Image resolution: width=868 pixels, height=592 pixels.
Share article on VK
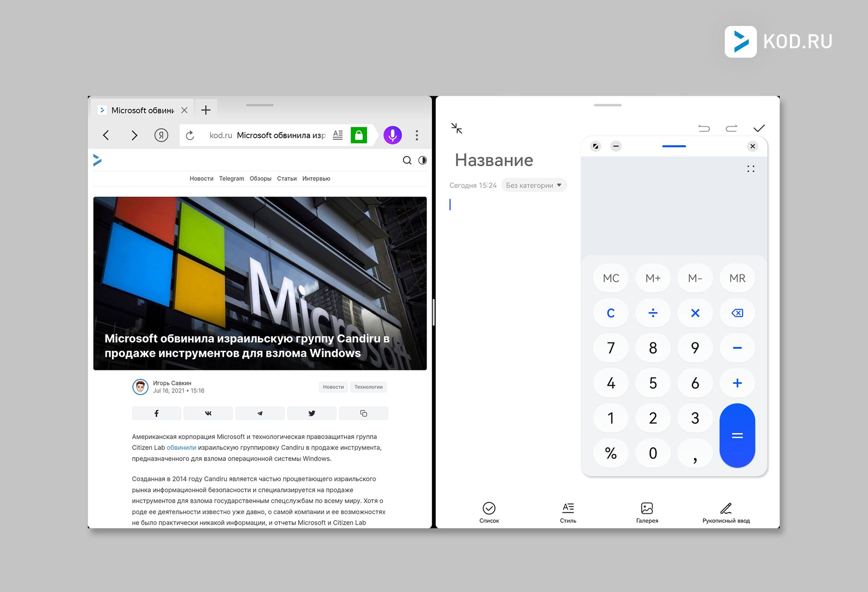tap(208, 413)
